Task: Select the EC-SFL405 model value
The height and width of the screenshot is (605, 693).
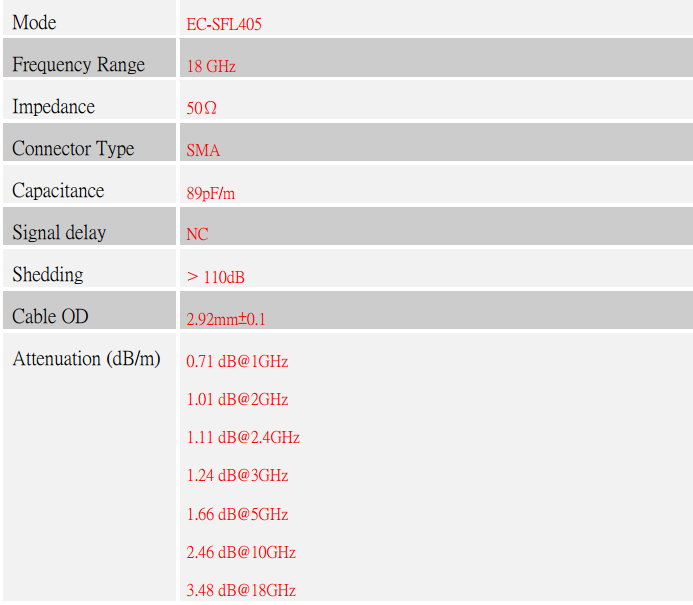Action: (x=224, y=24)
